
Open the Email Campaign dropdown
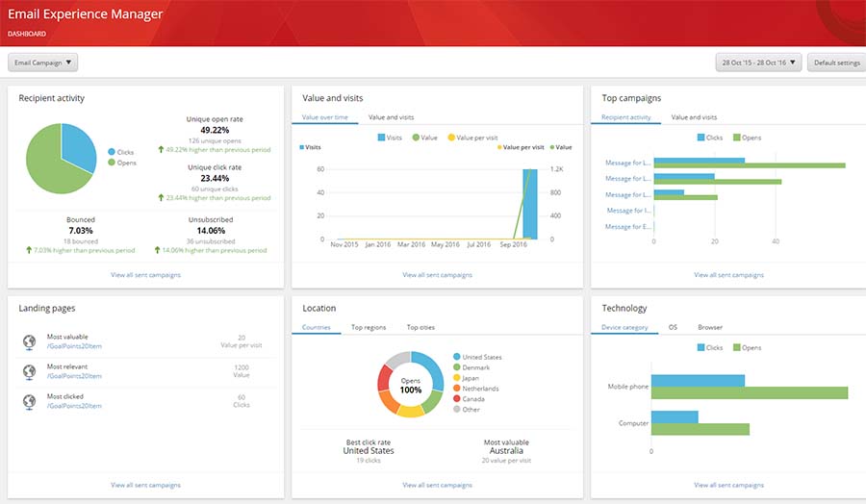click(42, 63)
